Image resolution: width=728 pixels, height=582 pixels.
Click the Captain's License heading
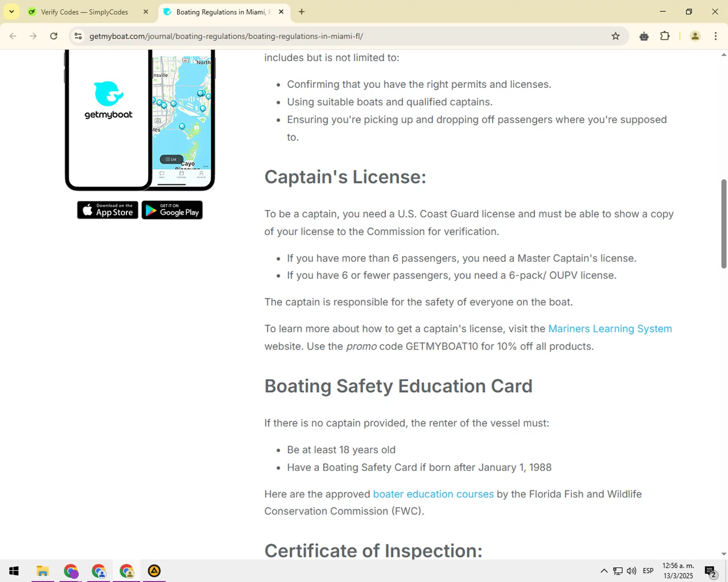click(x=345, y=177)
